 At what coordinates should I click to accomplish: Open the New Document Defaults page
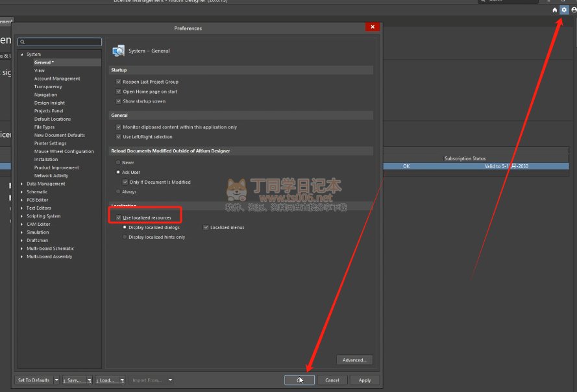coord(59,135)
